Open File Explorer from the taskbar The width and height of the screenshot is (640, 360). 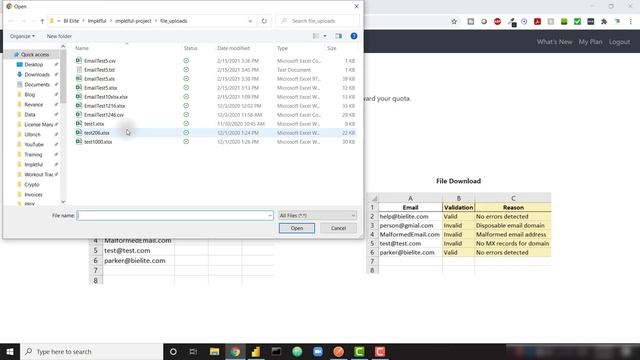[x=214, y=351]
